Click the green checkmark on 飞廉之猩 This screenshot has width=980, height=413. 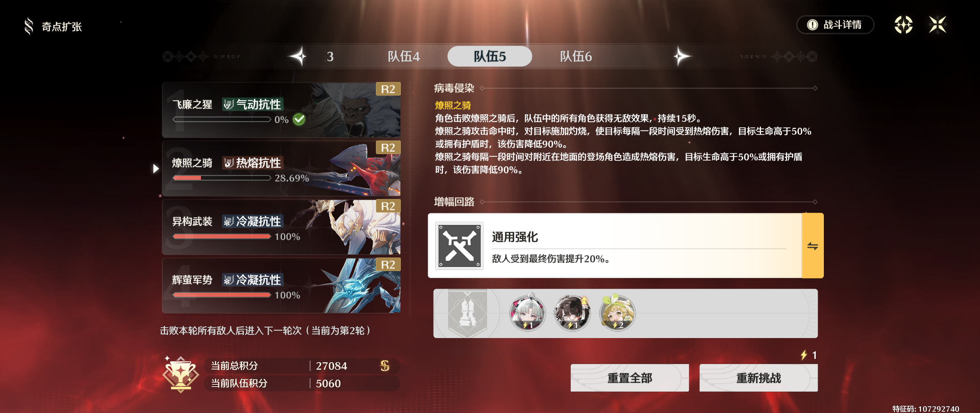[299, 120]
